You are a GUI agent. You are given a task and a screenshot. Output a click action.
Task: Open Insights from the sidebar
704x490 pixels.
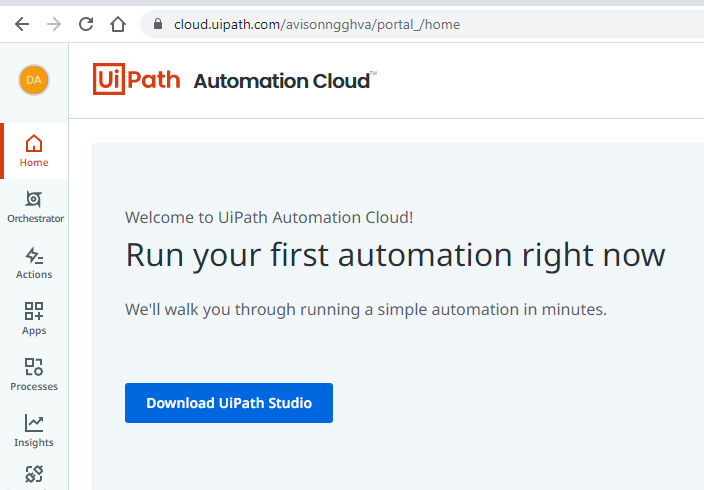34,431
